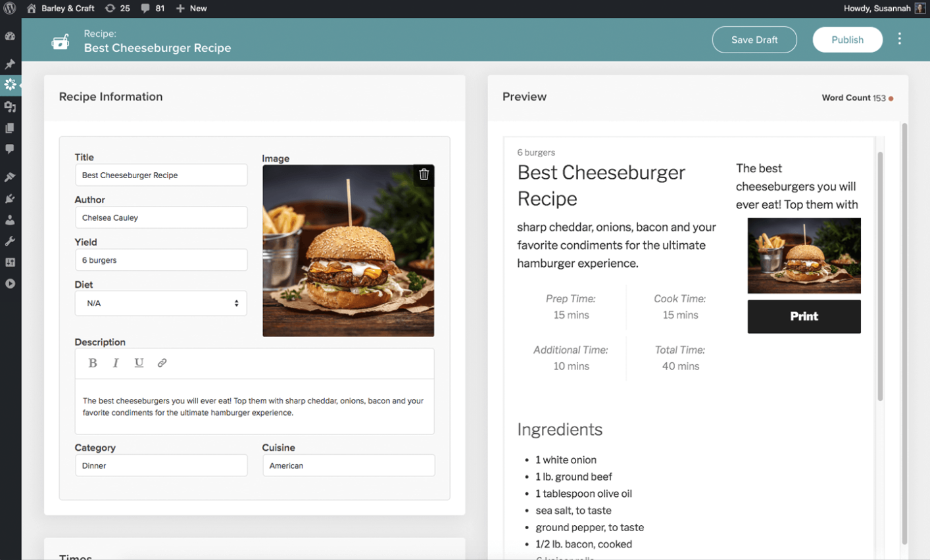Apply bold formatting to the description

coord(93,363)
